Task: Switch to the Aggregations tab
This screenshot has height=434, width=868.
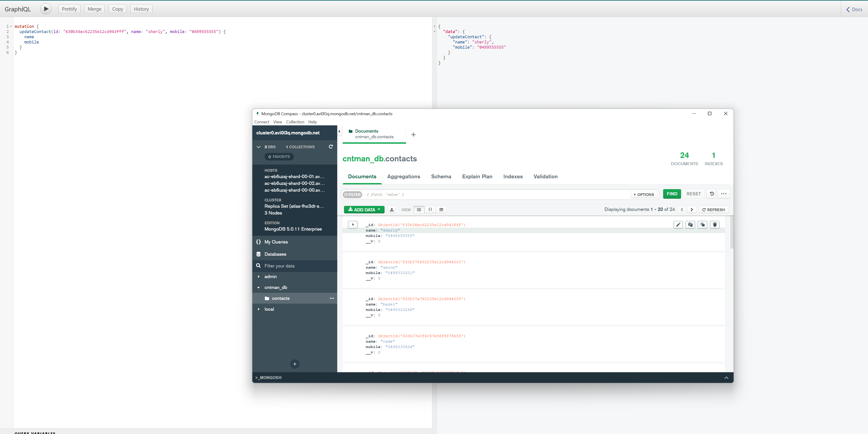Action: tap(404, 176)
